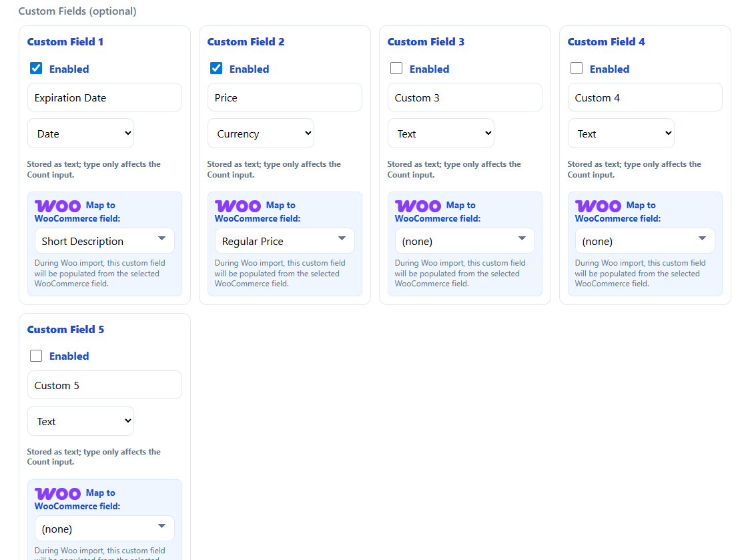Open the Short Description mapping dropdown
The image size is (744, 560).
[x=104, y=240]
